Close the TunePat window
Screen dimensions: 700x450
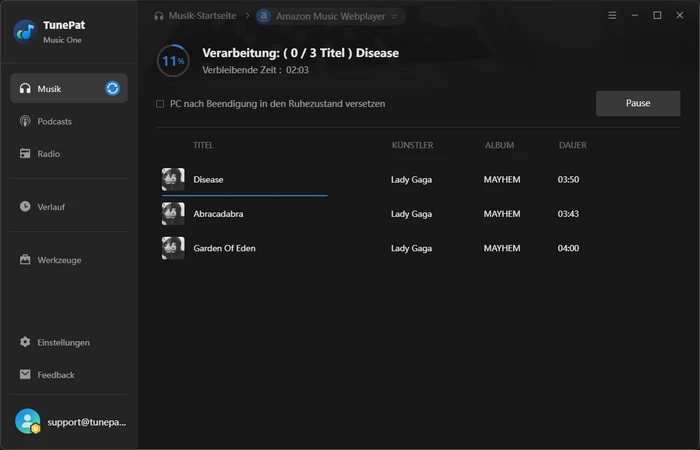click(679, 16)
